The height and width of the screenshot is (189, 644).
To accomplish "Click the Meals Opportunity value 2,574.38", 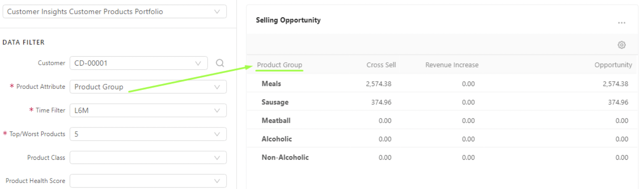I will (615, 84).
